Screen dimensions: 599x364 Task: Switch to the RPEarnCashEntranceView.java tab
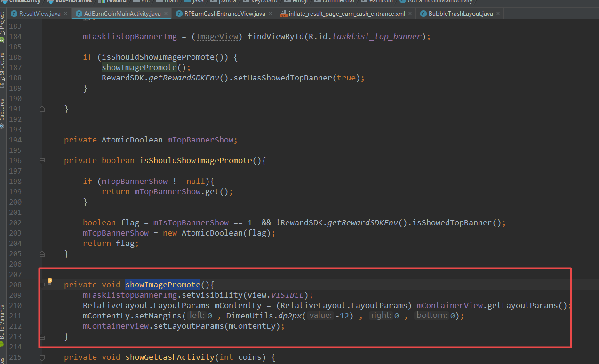point(224,14)
